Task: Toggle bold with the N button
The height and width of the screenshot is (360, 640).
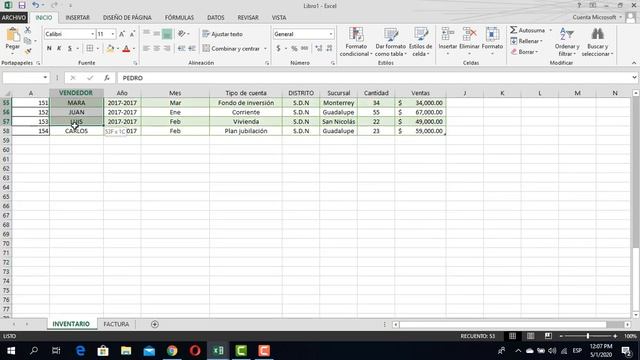Action: pyautogui.click(x=49, y=49)
